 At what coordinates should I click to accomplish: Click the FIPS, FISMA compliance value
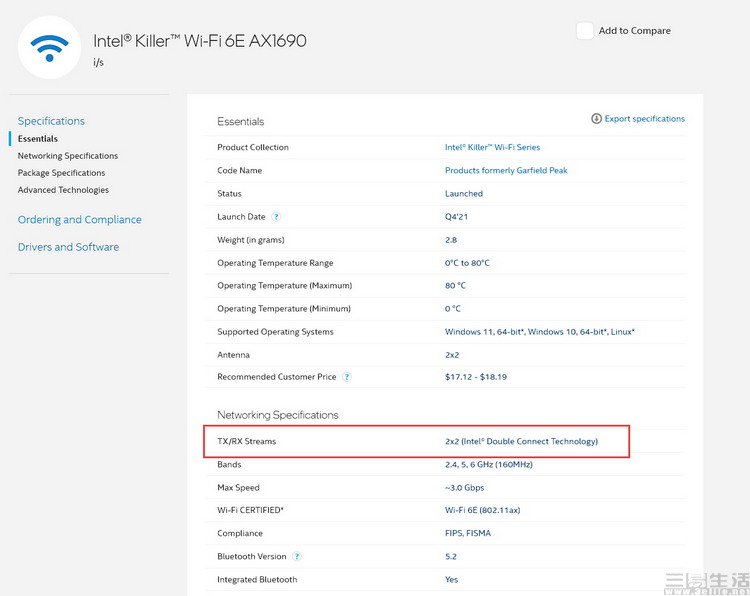tap(468, 533)
